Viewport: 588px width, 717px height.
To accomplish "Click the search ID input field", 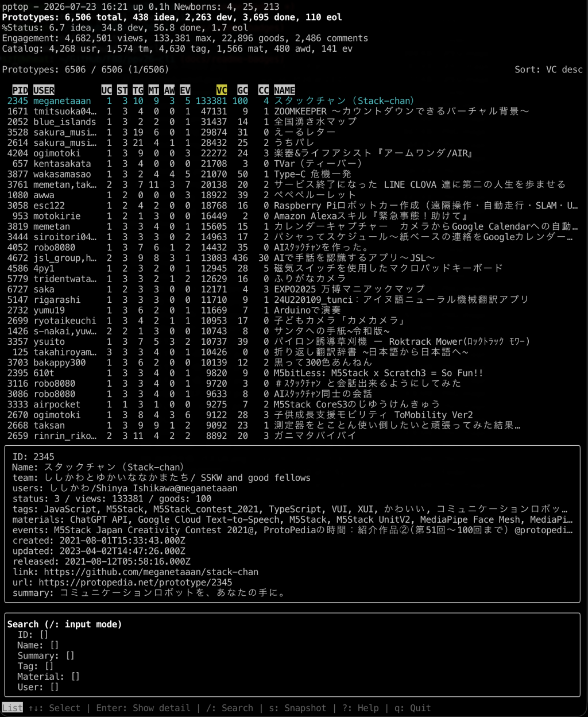I will [x=44, y=635].
